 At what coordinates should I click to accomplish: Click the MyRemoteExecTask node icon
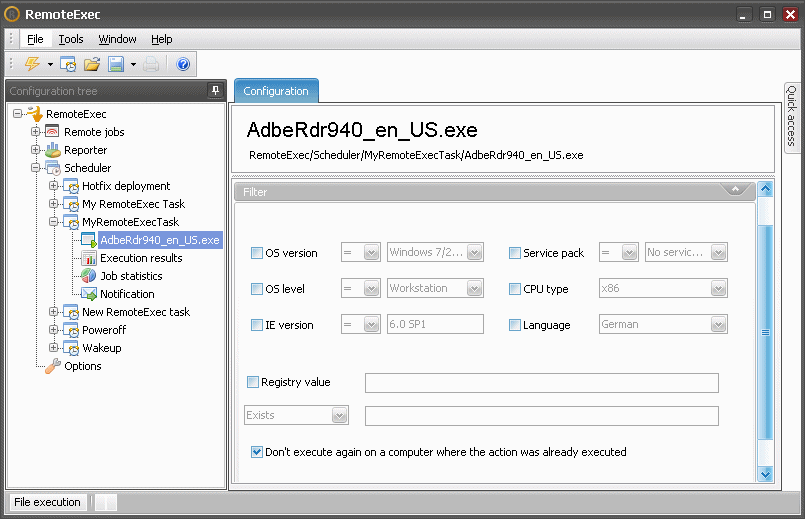point(71,222)
